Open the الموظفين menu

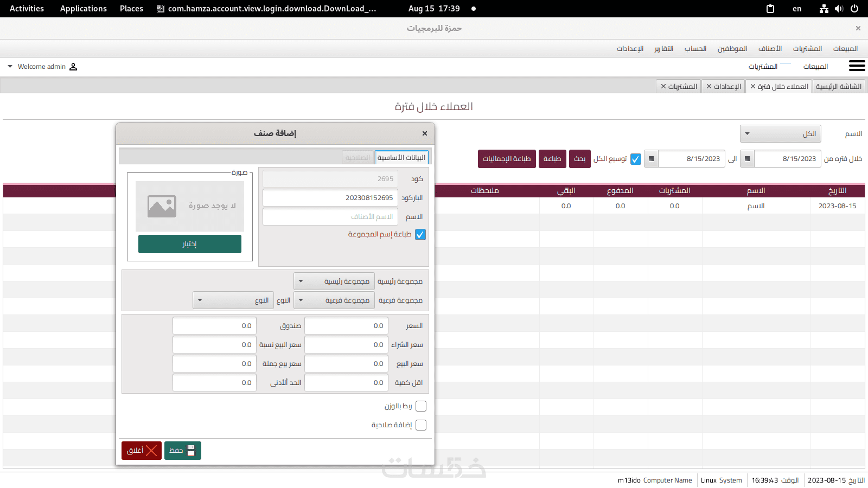tap(732, 49)
